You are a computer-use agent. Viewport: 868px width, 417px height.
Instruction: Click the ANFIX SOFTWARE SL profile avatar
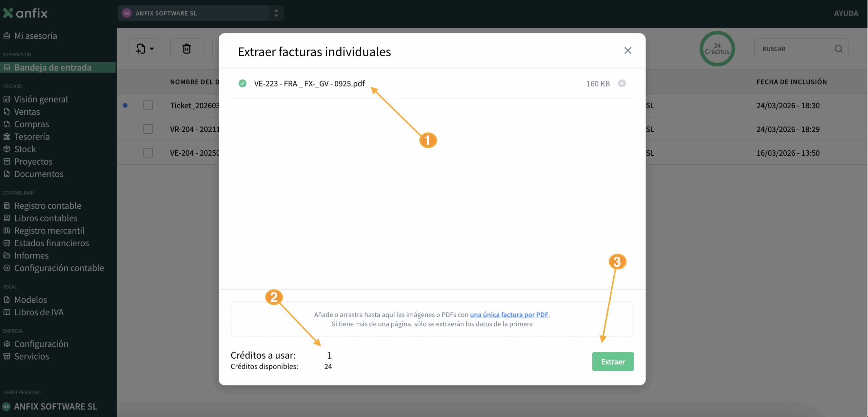tap(6, 406)
